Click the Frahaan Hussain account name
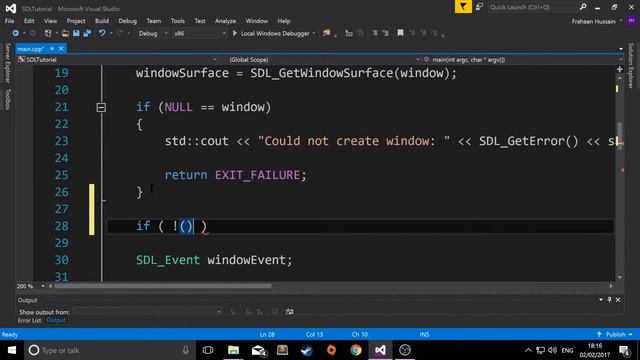640x360 pixels. point(593,21)
